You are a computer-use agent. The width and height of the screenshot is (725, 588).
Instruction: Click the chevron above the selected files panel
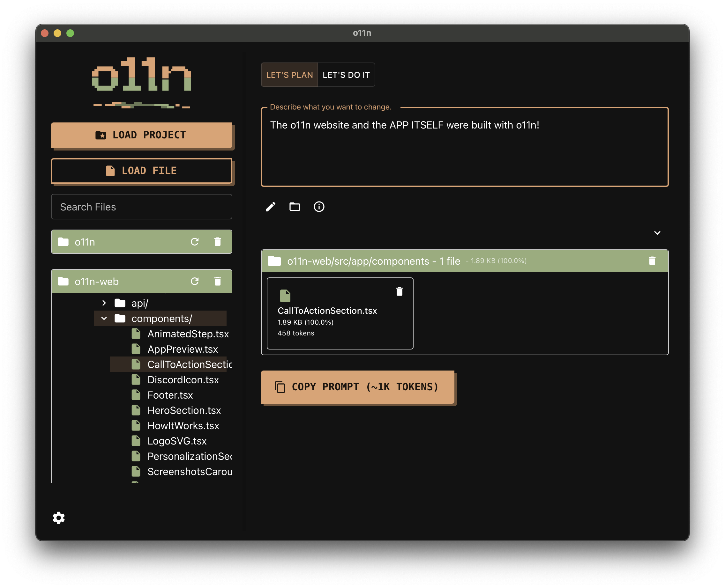[x=657, y=233]
